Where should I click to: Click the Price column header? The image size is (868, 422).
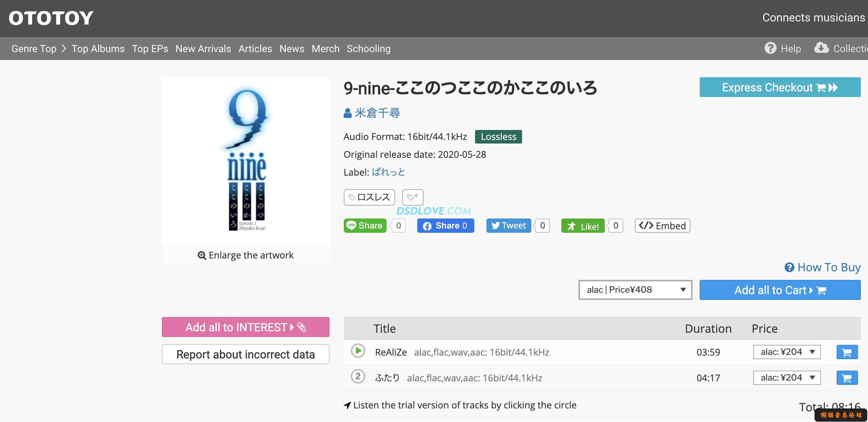tap(765, 328)
